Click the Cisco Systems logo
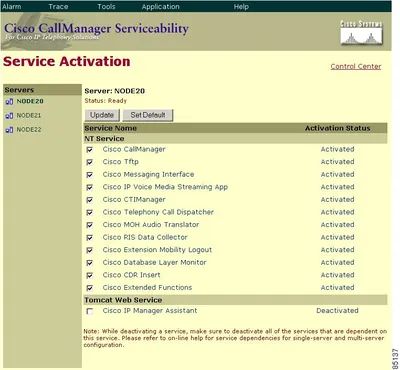 click(x=361, y=32)
